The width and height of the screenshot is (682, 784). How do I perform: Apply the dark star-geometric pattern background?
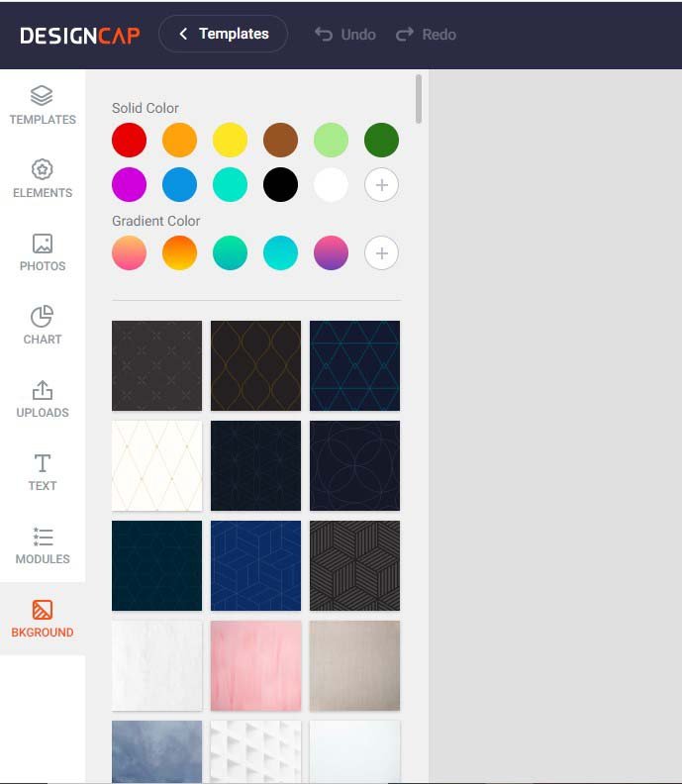(x=256, y=466)
